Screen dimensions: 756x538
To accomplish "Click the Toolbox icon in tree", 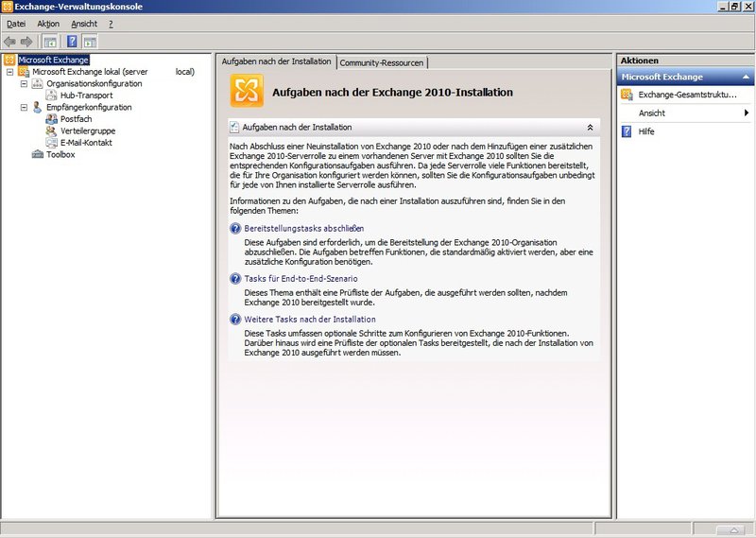I will (x=37, y=154).
